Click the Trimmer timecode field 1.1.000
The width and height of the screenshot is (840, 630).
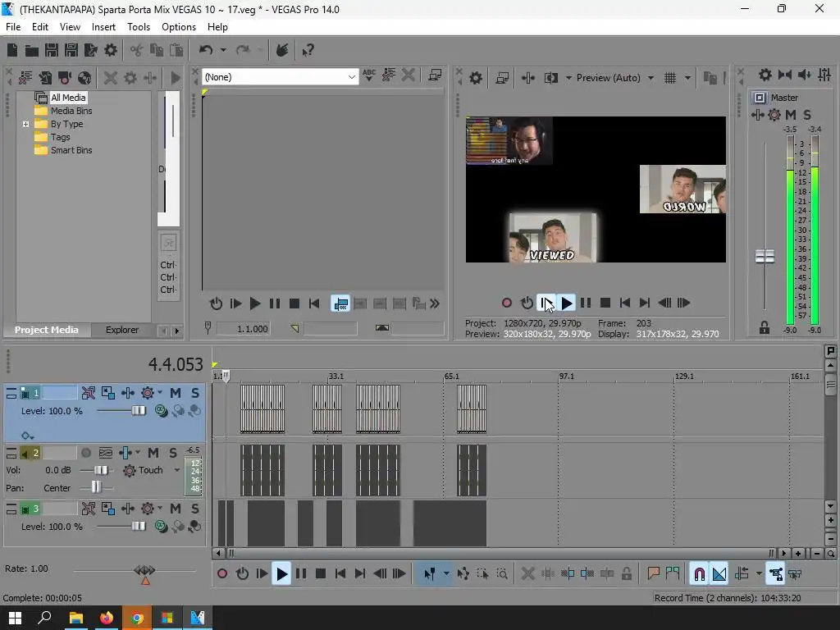pyautogui.click(x=243, y=329)
